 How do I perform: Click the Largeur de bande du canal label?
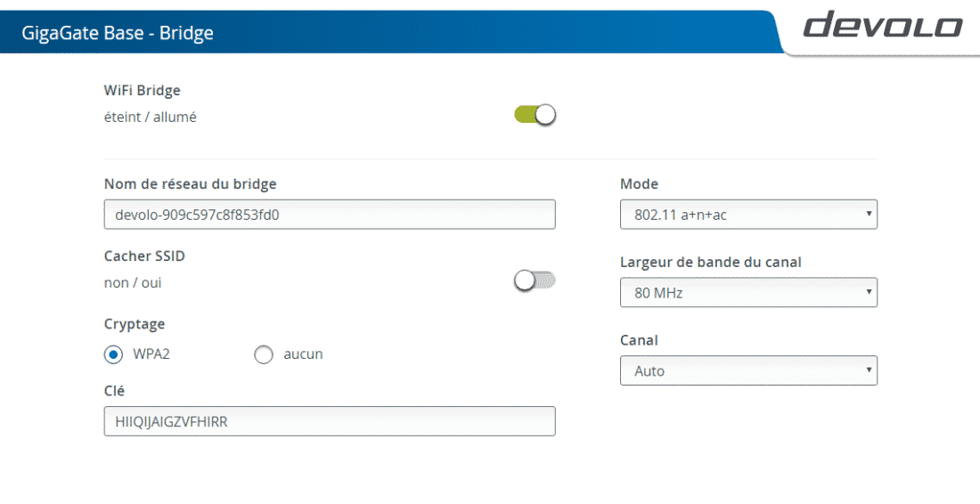711,262
